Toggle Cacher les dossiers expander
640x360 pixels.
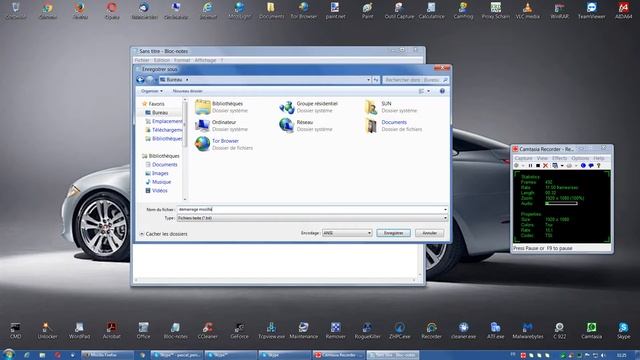(x=163, y=234)
